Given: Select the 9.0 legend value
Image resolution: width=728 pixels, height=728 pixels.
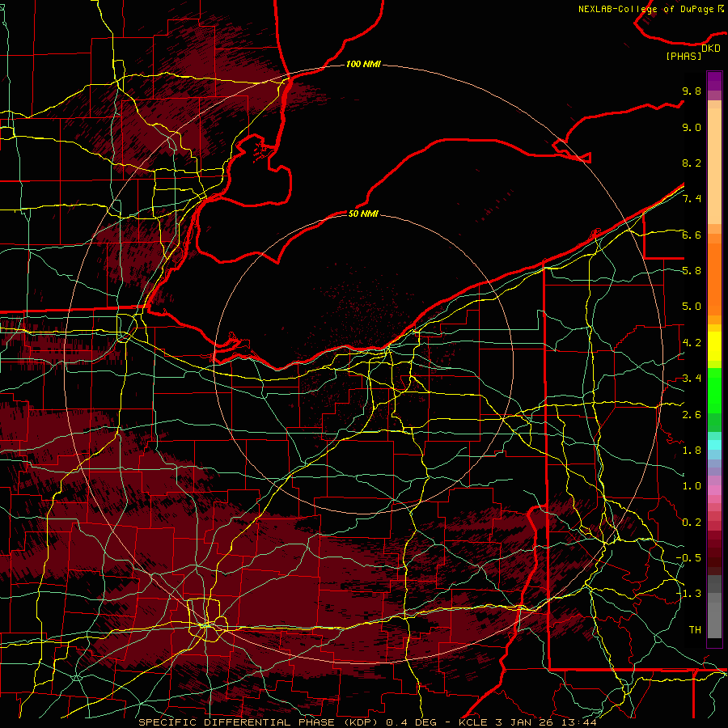Looking at the screenshot, I should [x=692, y=128].
